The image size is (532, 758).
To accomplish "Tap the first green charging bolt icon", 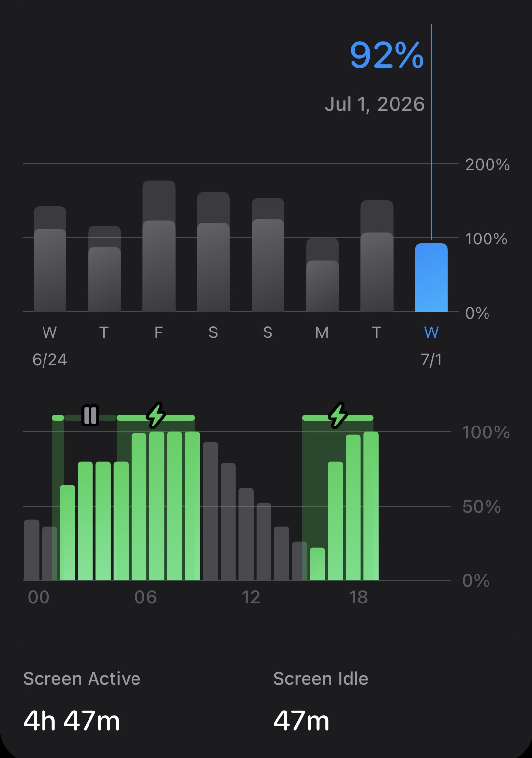I will click(156, 415).
